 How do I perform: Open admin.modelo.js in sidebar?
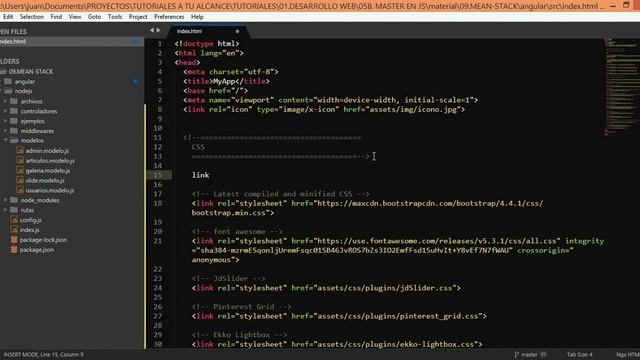47,151
